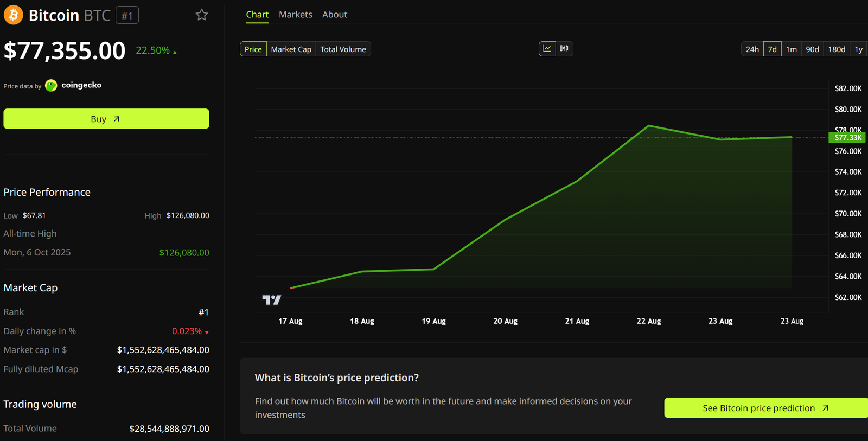Click the #1 rank badge
This screenshot has height=441, width=868.
pyautogui.click(x=127, y=15)
